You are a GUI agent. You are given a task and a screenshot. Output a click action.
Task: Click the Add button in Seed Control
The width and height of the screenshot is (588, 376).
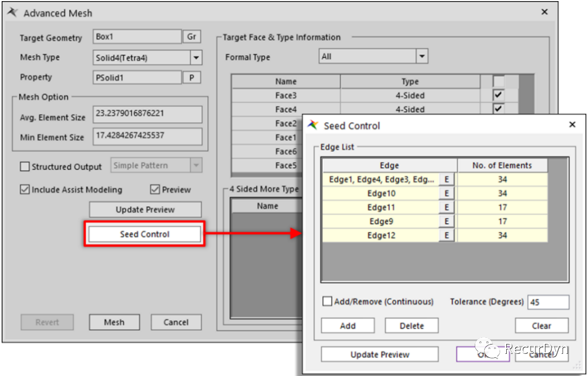coord(348,326)
